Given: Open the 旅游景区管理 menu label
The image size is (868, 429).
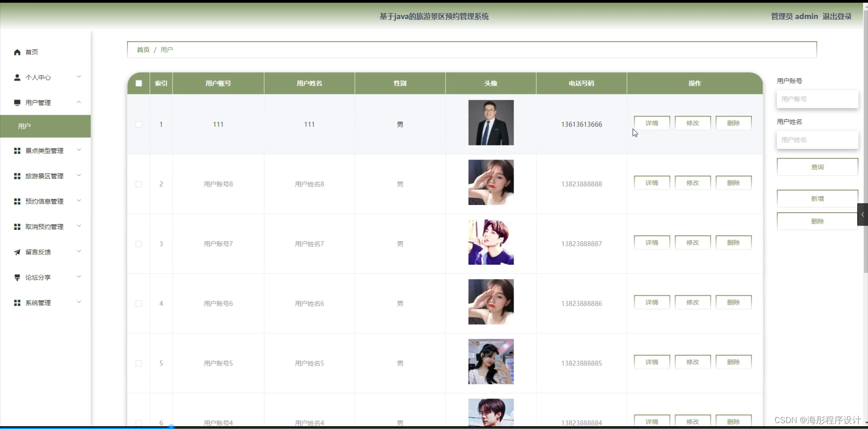Looking at the screenshot, I should pos(44,176).
